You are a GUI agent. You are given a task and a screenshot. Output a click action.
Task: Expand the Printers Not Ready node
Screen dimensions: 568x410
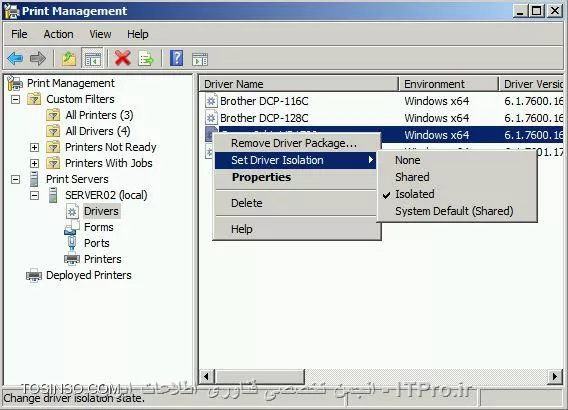pos(34,147)
